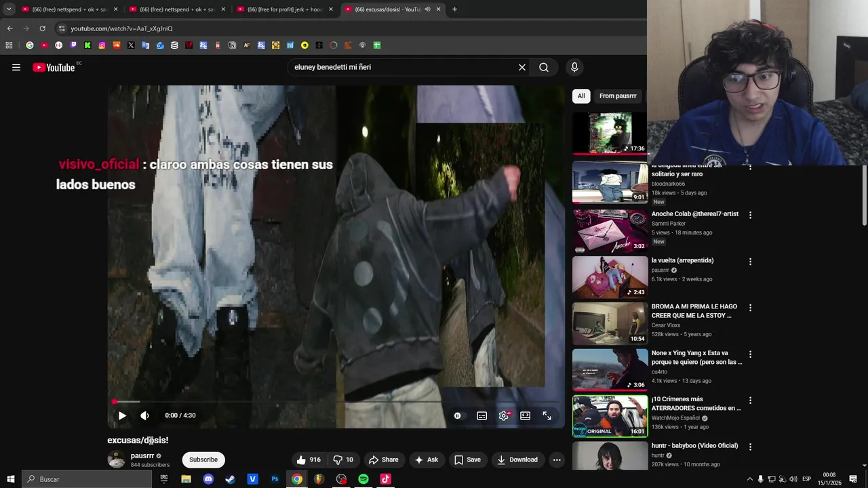Select the All filter chip
Viewport: 868px width, 488px height.
click(581, 96)
